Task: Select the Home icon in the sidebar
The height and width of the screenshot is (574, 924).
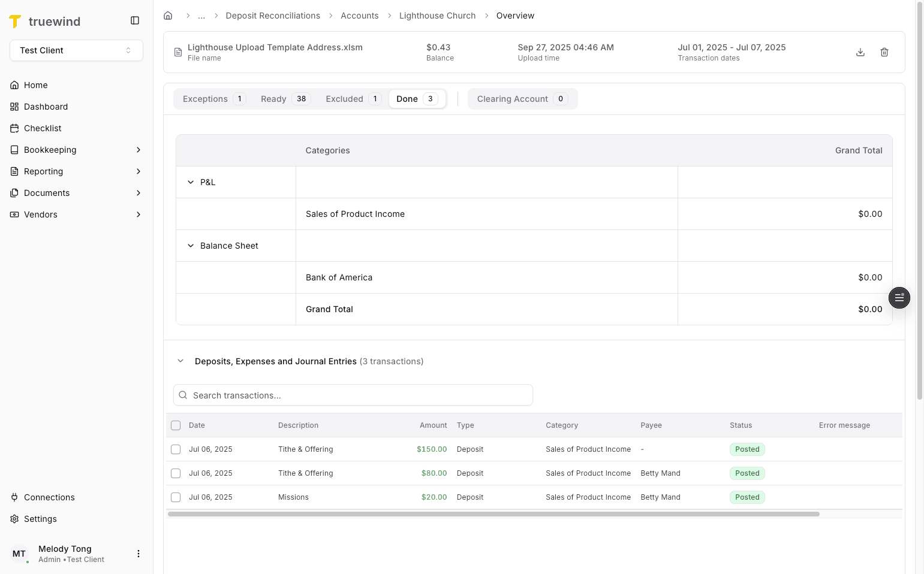Action: point(14,84)
